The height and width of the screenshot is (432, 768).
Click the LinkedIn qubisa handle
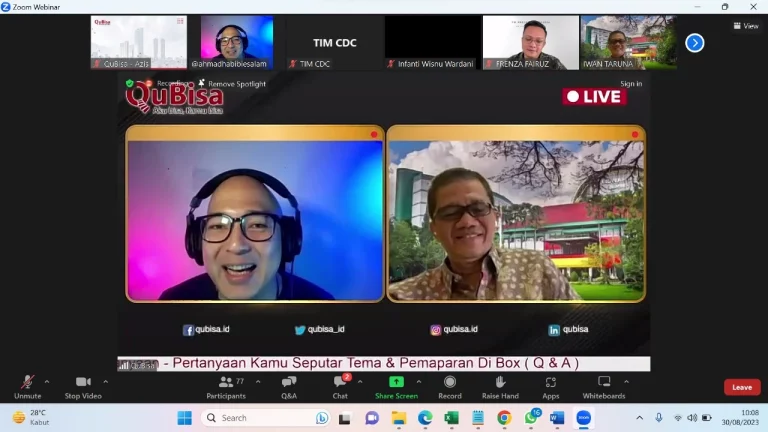pyautogui.click(x=569, y=330)
